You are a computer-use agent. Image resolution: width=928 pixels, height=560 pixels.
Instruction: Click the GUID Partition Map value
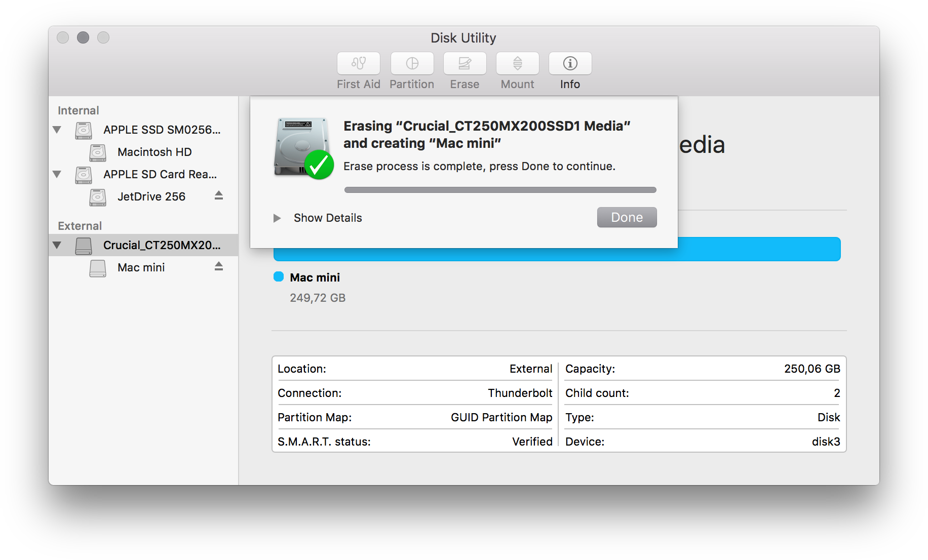[x=501, y=417]
